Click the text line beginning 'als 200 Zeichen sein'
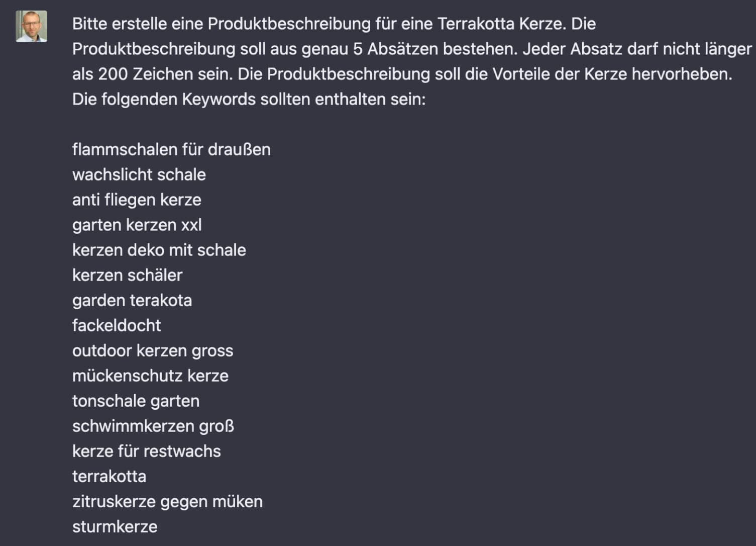 402,74
